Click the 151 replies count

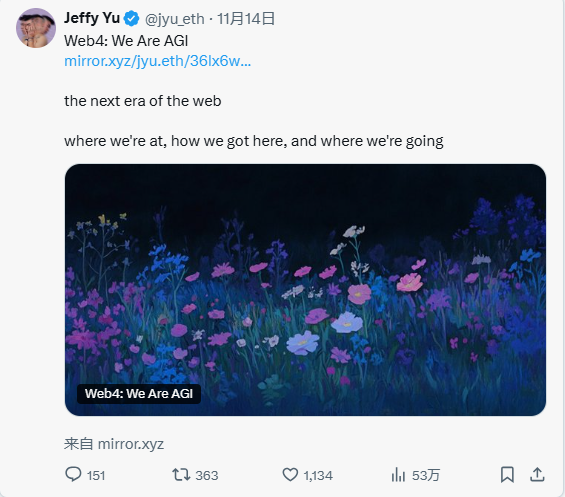tap(96, 475)
